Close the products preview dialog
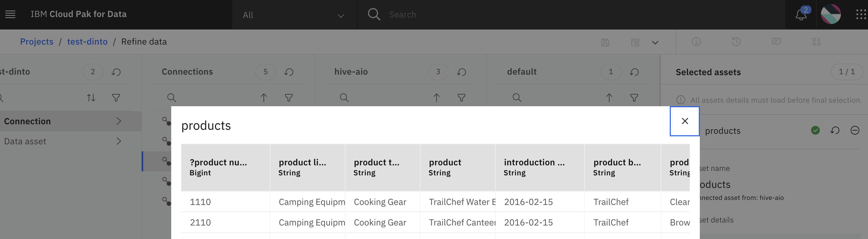 (x=685, y=121)
